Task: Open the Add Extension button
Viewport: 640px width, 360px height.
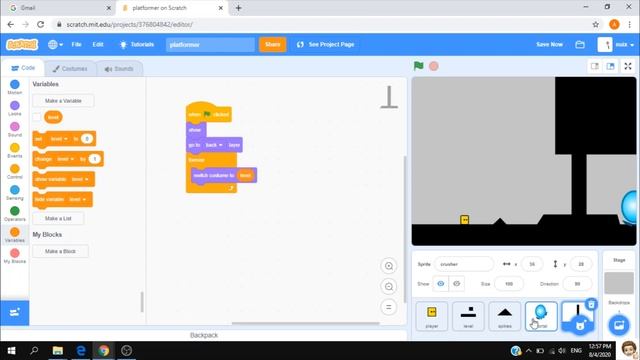Action: [15, 313]
